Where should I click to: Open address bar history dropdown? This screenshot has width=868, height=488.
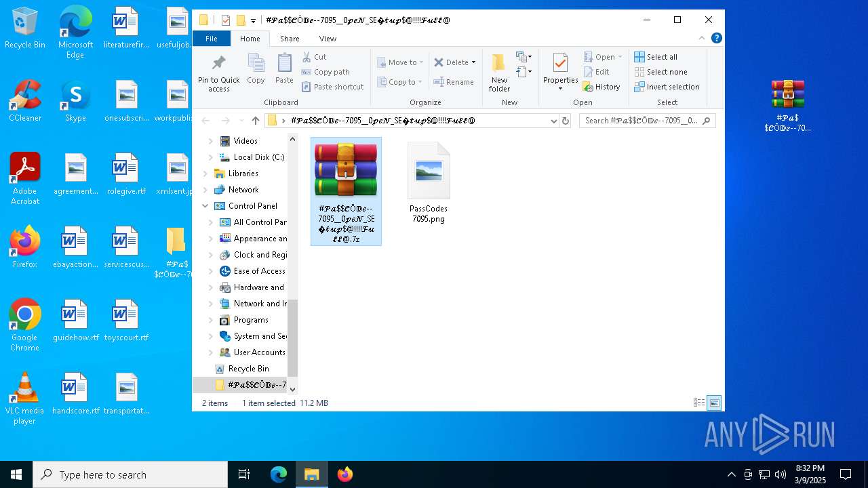coord(554,121)
